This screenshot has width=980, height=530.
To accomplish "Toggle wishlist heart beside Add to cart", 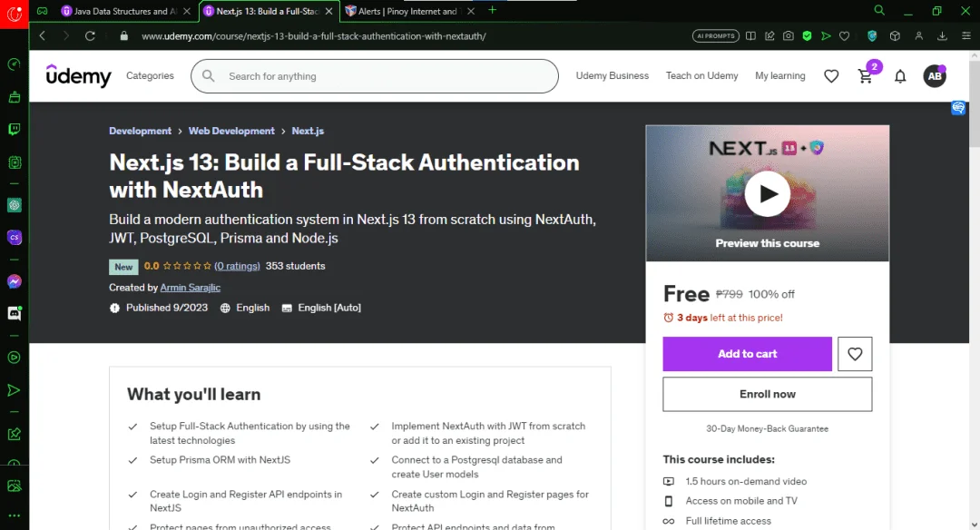I will 855,354.
